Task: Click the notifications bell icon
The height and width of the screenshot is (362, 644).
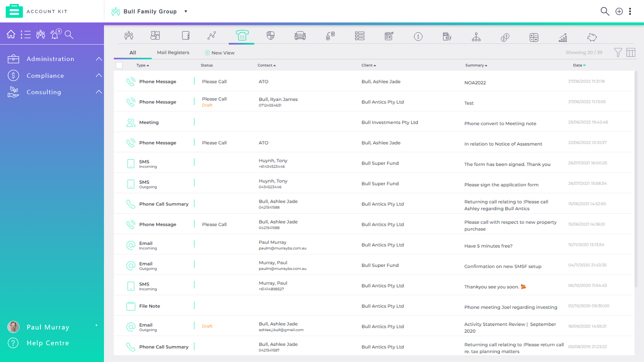Action: click(55, 34)
